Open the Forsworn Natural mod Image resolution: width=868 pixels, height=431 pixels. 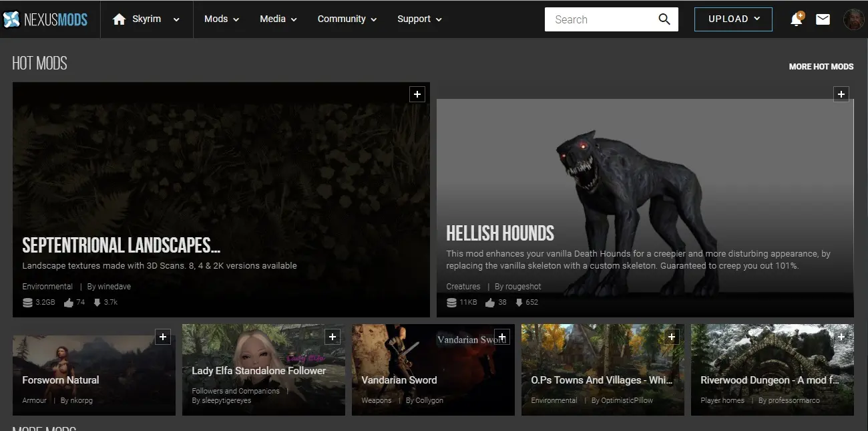point(61,380)
